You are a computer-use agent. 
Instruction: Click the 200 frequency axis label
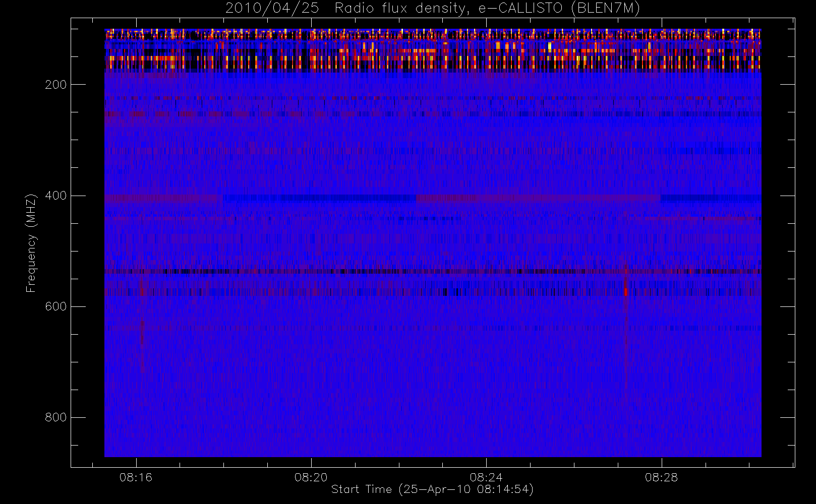pos(55,85)
